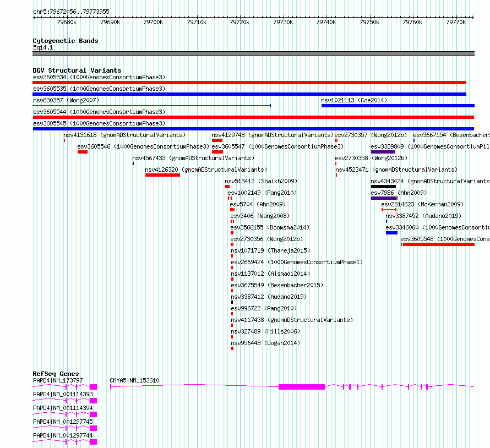This screenshot has height=448, width=490.
Task: Click the nsv1021113 (Coe2014) blue bar
Action: pos(398,106)
